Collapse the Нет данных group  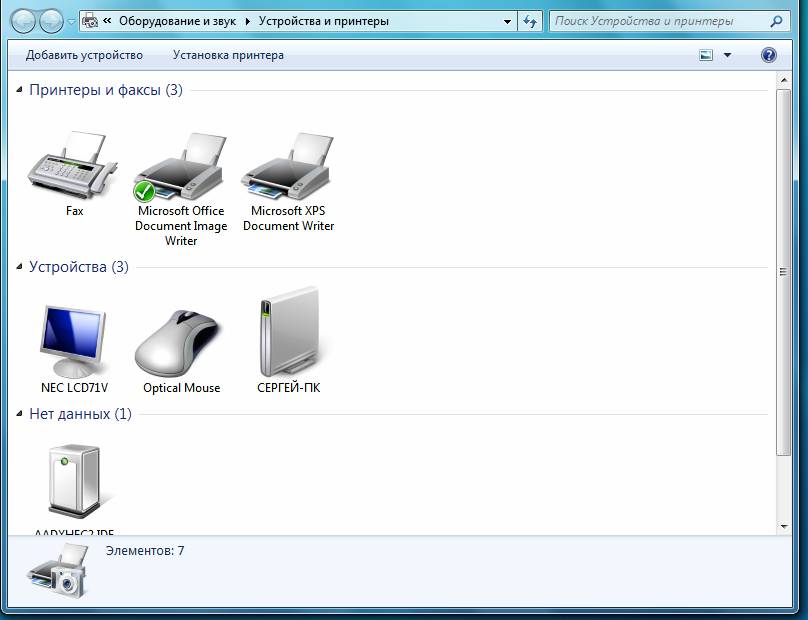click(x=20, y=414)
